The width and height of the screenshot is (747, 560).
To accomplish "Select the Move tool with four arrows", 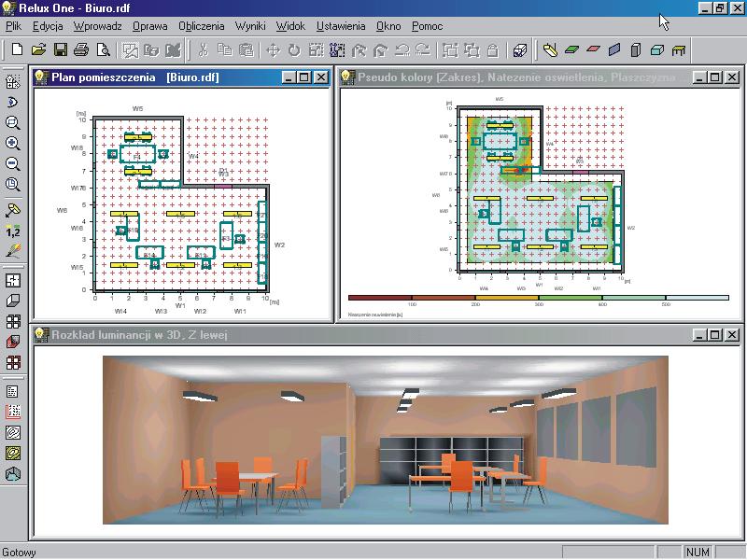I will pos(273,50).
